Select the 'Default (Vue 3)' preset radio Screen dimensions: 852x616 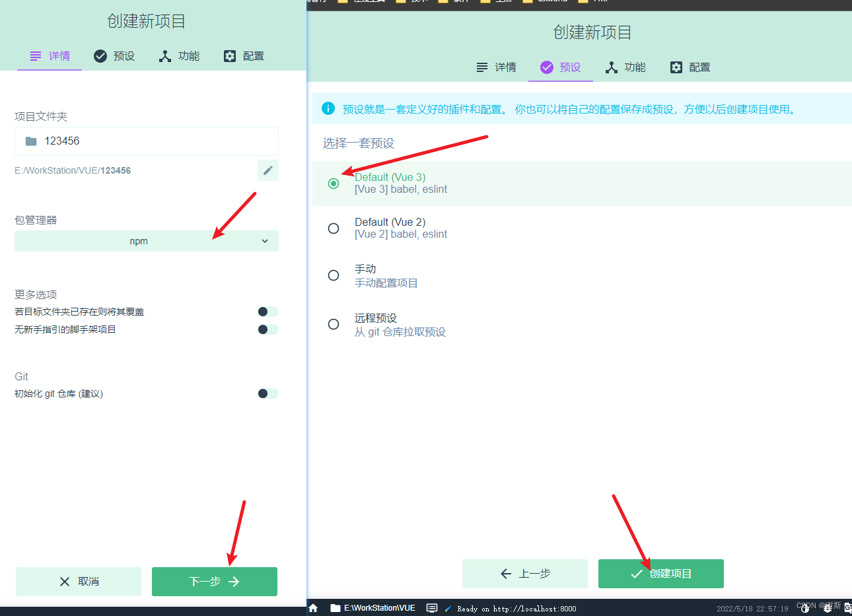[x=334, y=184]
